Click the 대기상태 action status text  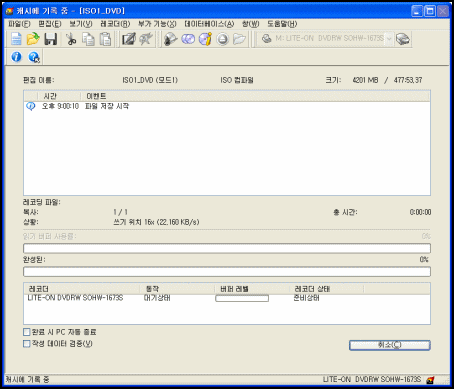[x=157, y=298]
